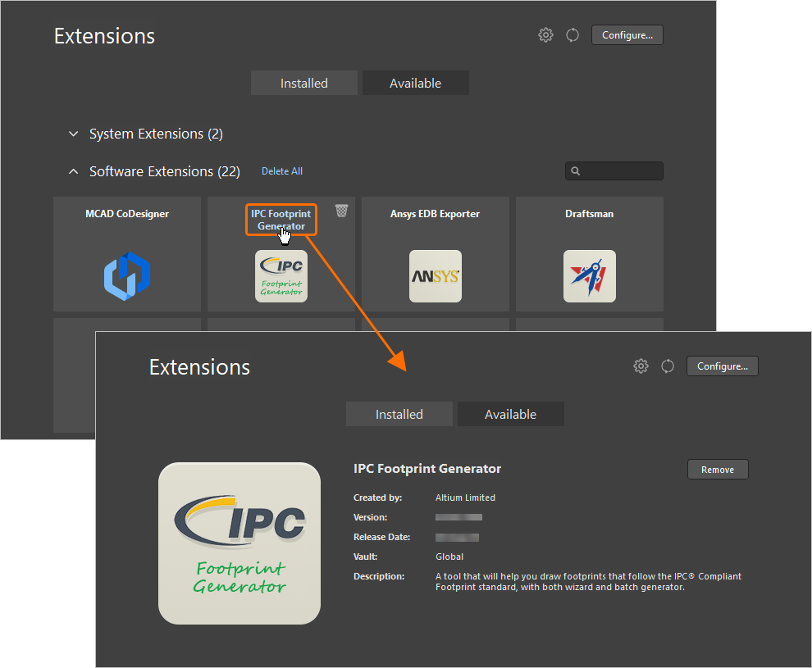Click the gear icon on the lower Extensions view
Viewport: 812px width, 668px height.
641,366
